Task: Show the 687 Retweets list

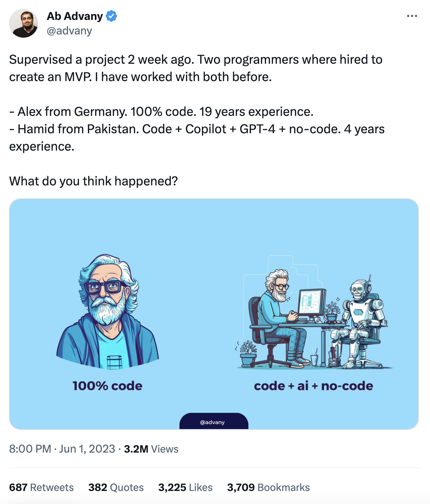Action: 41,487
